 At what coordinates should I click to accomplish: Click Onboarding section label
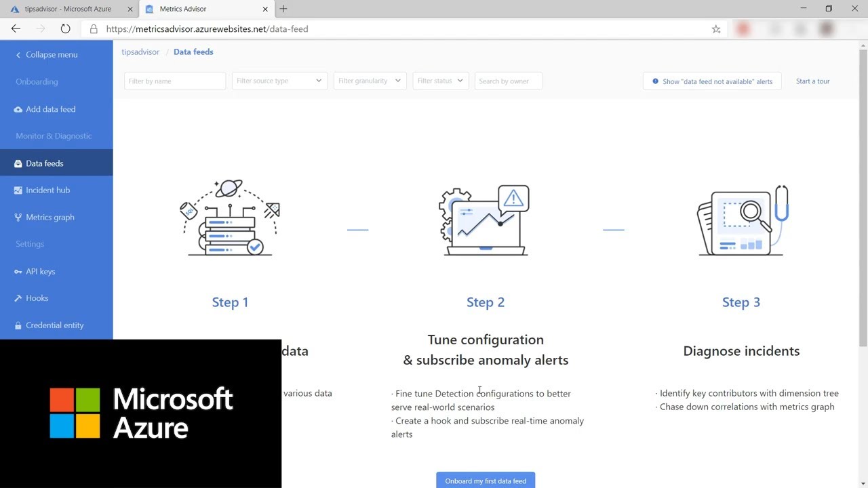[x=37, y=82]
